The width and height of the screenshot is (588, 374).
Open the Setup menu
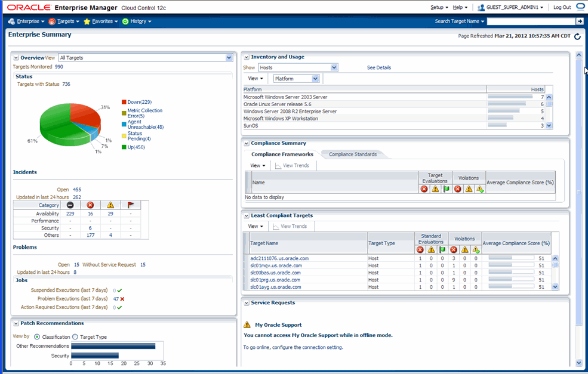pyautogui.click(x=439, y=8)
